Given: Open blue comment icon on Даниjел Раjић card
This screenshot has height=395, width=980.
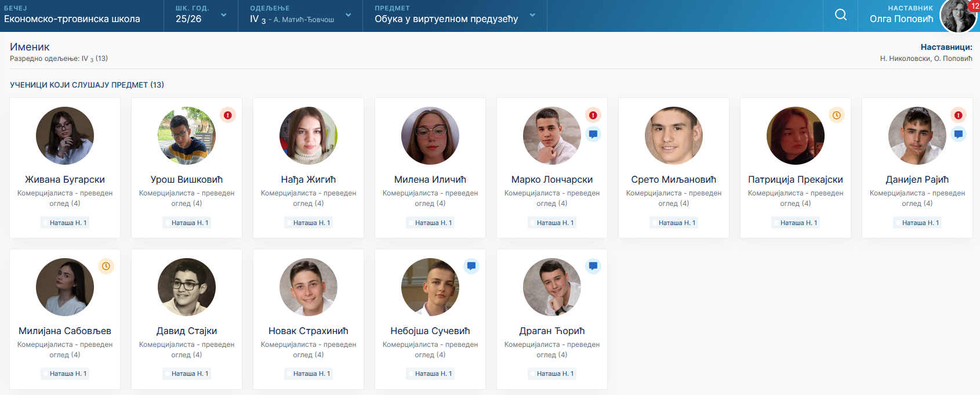Looking at the screenshot, I should 958,134.
